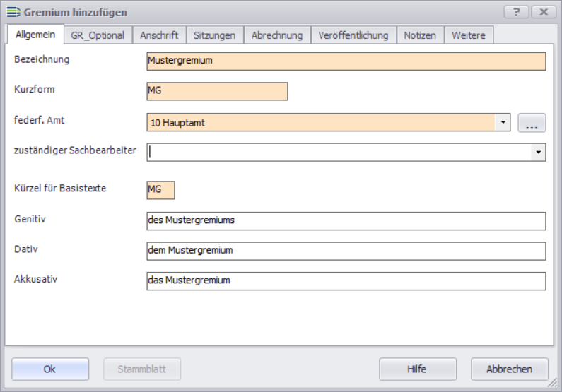The image size is (562, 392).
Task: Expand the federf. Amt dropdown list
Action: [503, 123]
